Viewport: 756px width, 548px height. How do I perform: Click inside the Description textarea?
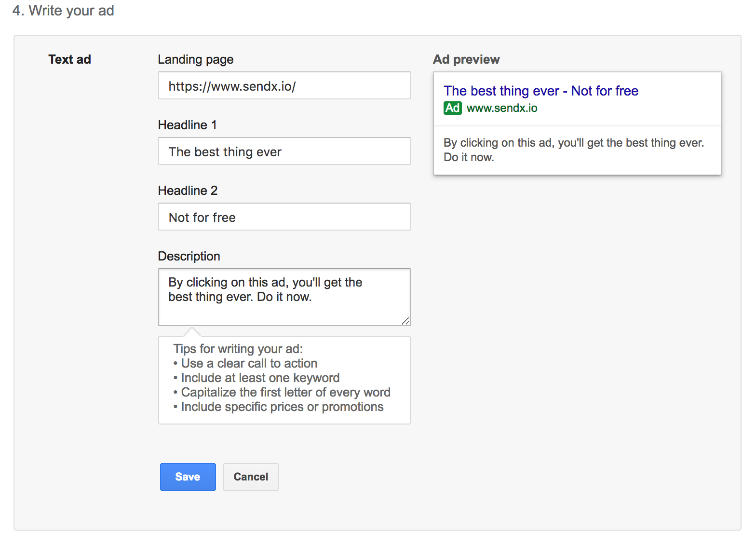(284, 297)
